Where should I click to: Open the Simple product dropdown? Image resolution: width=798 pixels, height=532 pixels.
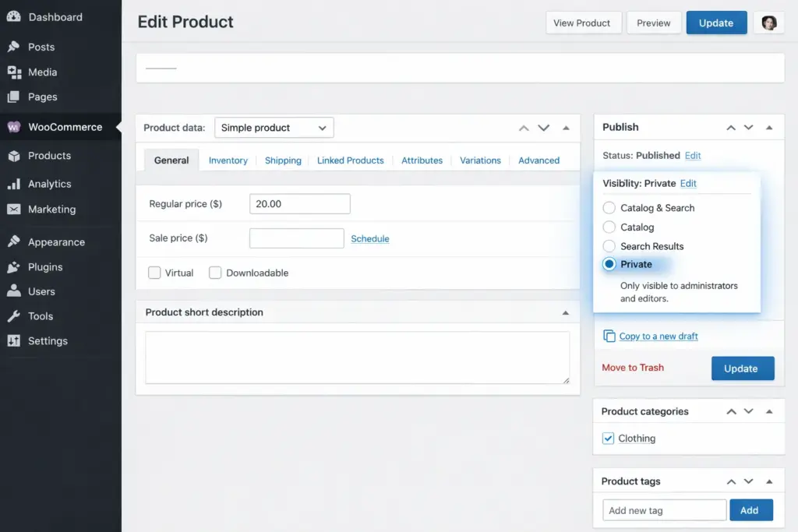pos(274,127)
